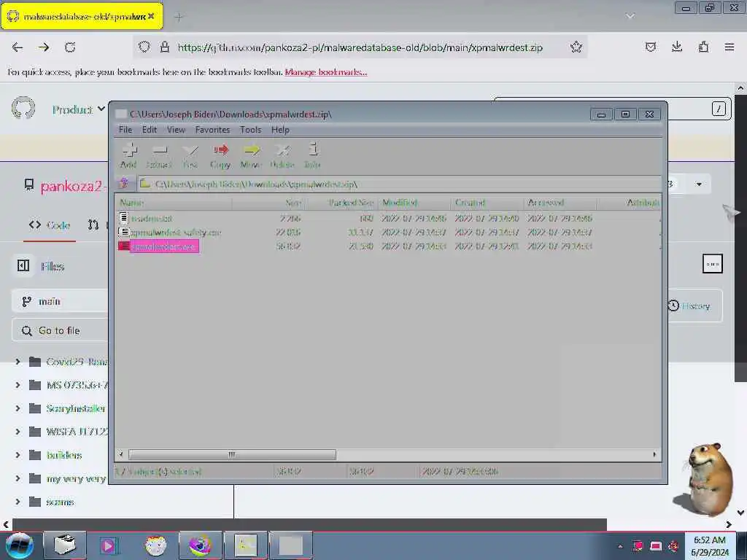The width and height of the screenshot is (747, 560).
Task: Sort archive list by Size column
Action: coord(268,203)
